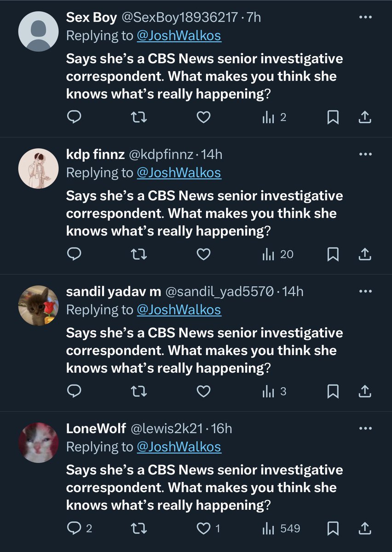Bookmark Sex Boy's tweet

point(333,118)
